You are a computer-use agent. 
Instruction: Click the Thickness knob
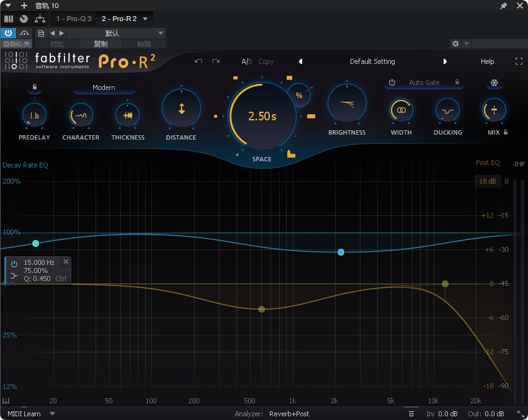[128, 115]
